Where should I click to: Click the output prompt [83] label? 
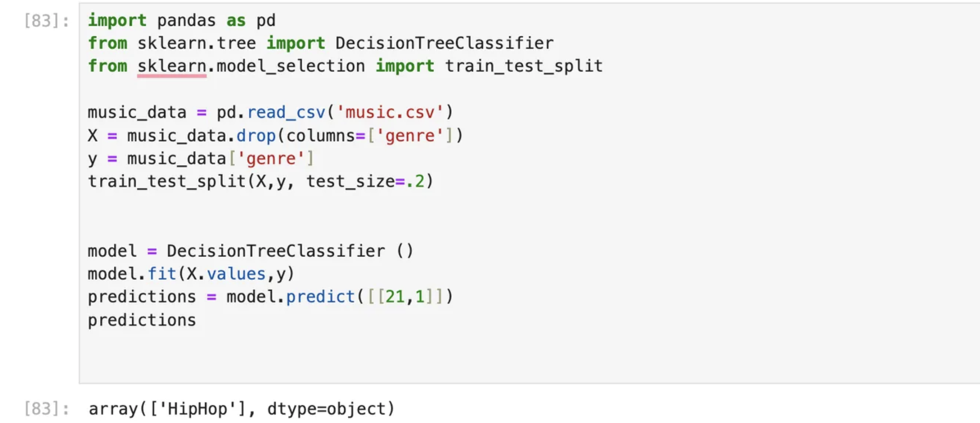(x=47, y=409)
